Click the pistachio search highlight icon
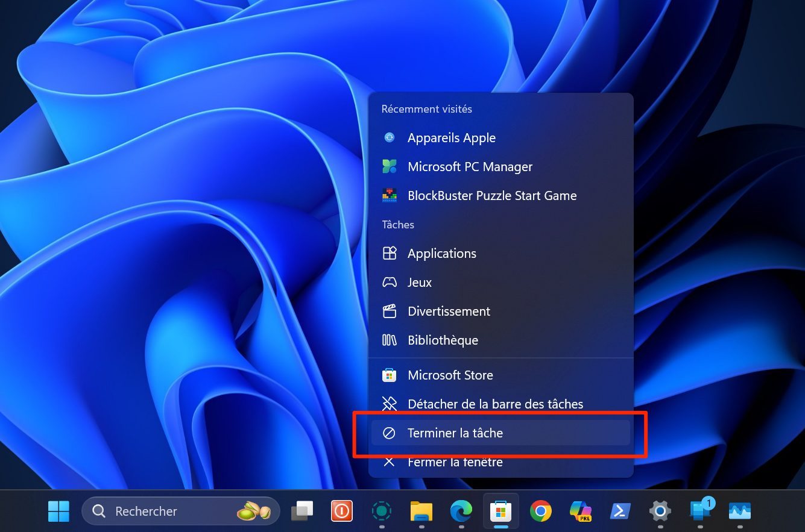 (x=253, y=511)
